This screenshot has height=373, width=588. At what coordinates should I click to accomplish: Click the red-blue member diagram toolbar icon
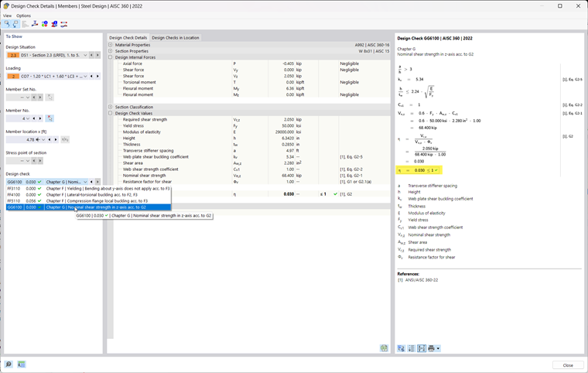(64, 24)
